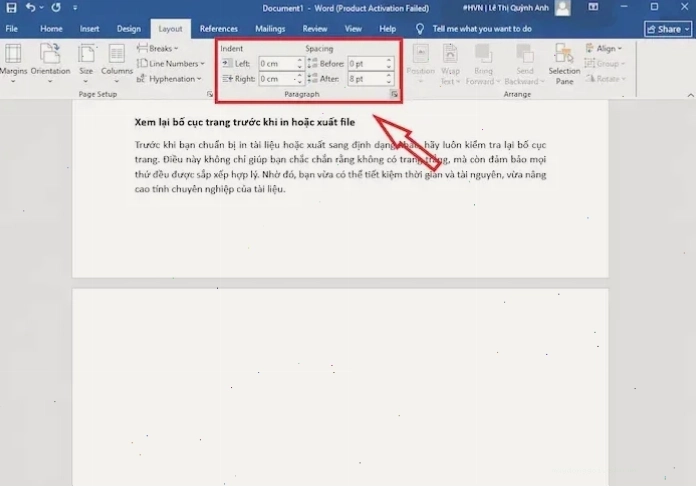Open the File tab
The height and width of the screenshot is (487, 696).
(12, 29)
